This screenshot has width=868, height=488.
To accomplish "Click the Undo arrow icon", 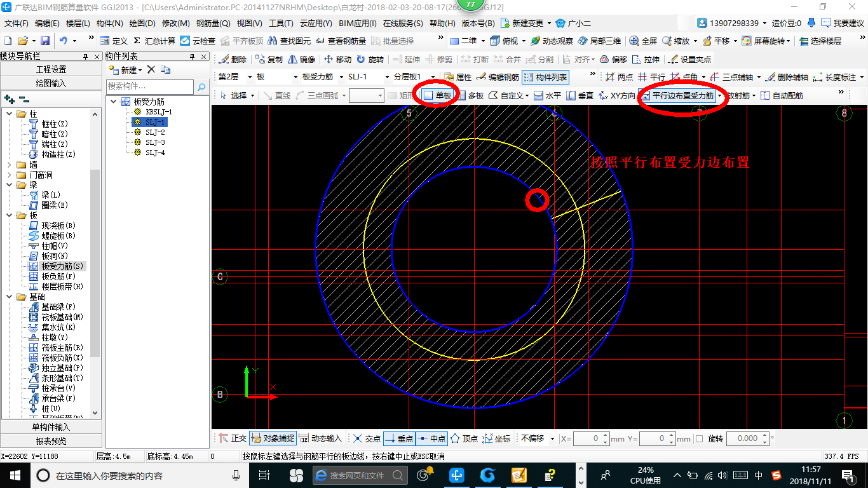I will click(x=64, y=41).
